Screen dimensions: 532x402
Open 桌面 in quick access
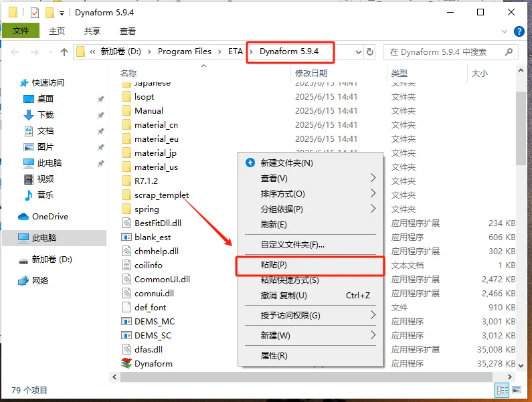click(45, 99)
